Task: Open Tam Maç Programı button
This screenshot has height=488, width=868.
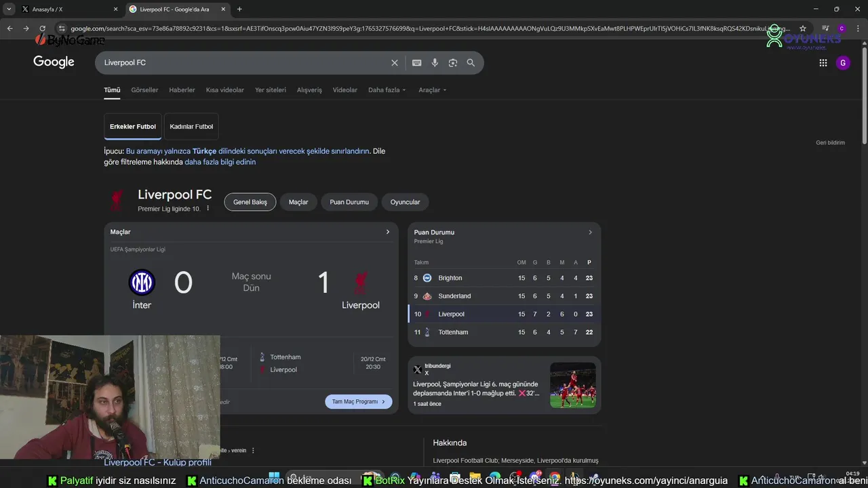Action: click(359, 401)
